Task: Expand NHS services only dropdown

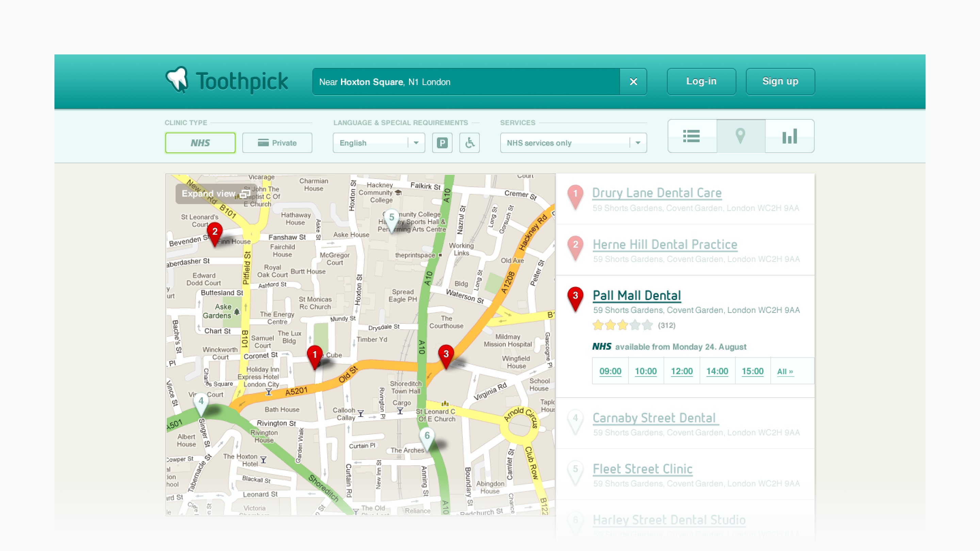Action: pos(573,143)
